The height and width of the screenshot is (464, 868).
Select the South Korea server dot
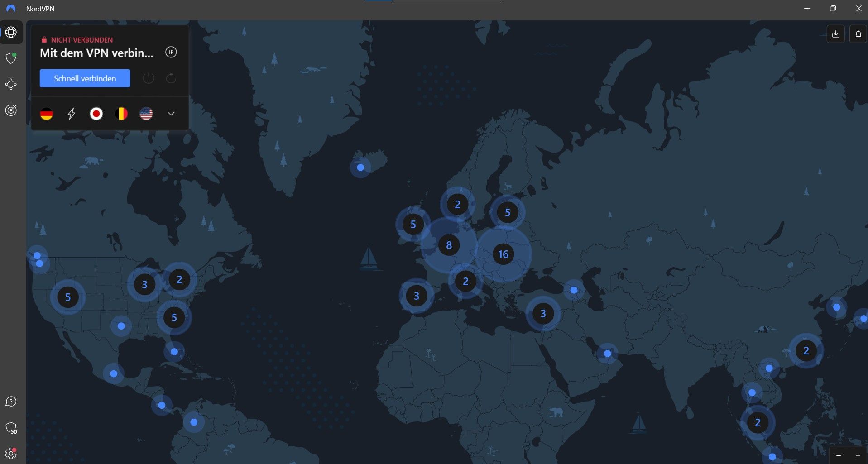[836, 307]
